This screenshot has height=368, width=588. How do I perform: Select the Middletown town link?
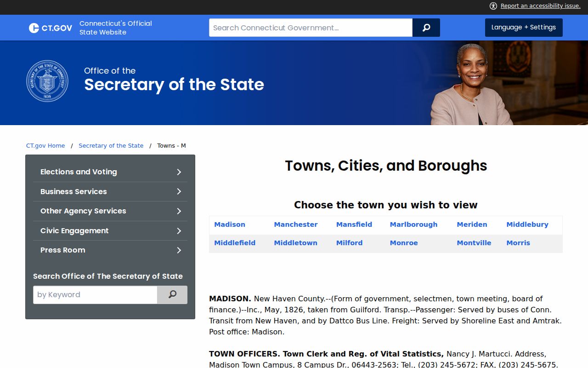[296, 243]
